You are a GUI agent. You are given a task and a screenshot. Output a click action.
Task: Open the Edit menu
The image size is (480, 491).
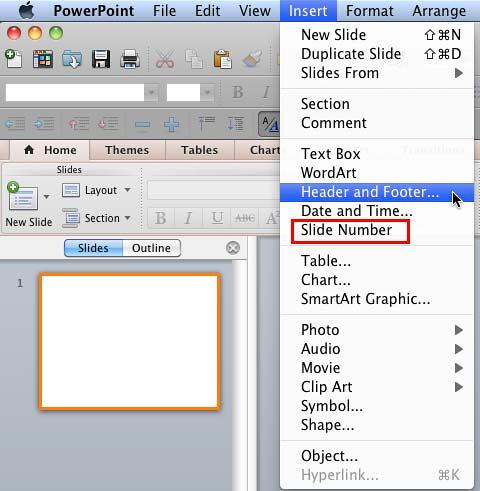point(207,11)
